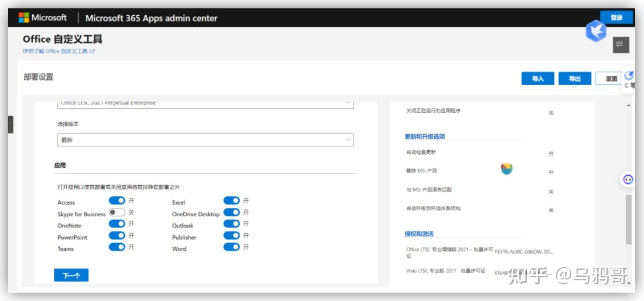
Task: Click the Office 自定义工具 page title
Action: tap(63, 39)
